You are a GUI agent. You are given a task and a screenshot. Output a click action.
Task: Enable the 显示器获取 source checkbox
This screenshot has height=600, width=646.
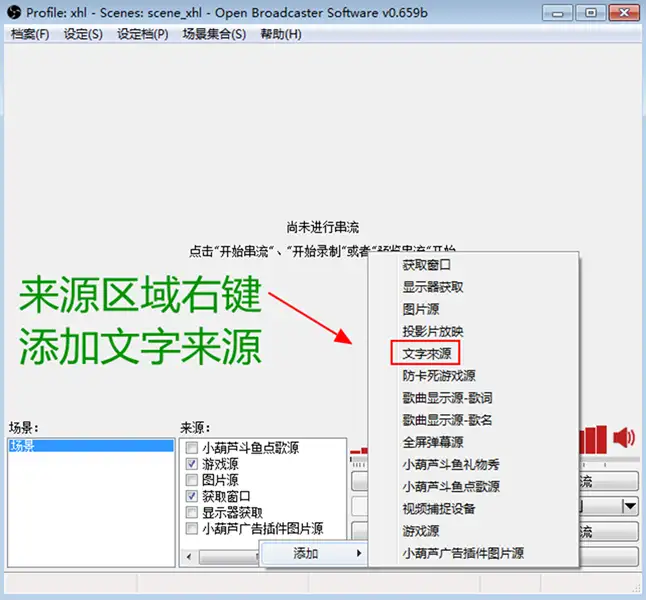tap(192, 512)
